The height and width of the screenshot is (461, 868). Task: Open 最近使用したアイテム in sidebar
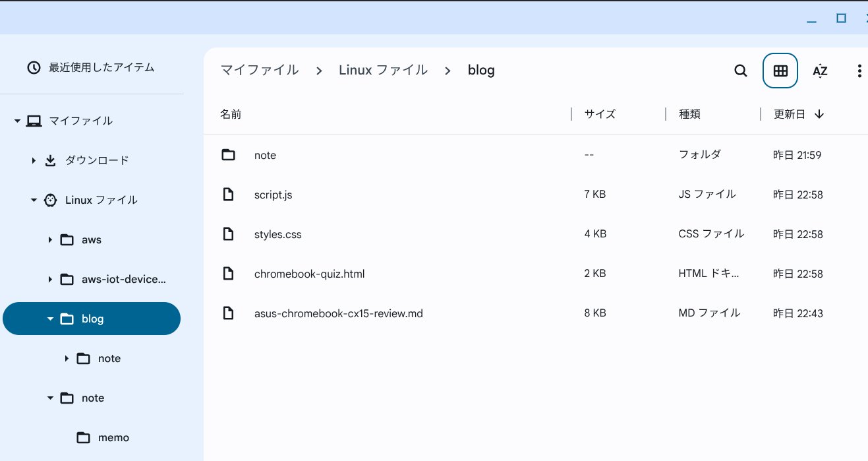tap(101, 67)
